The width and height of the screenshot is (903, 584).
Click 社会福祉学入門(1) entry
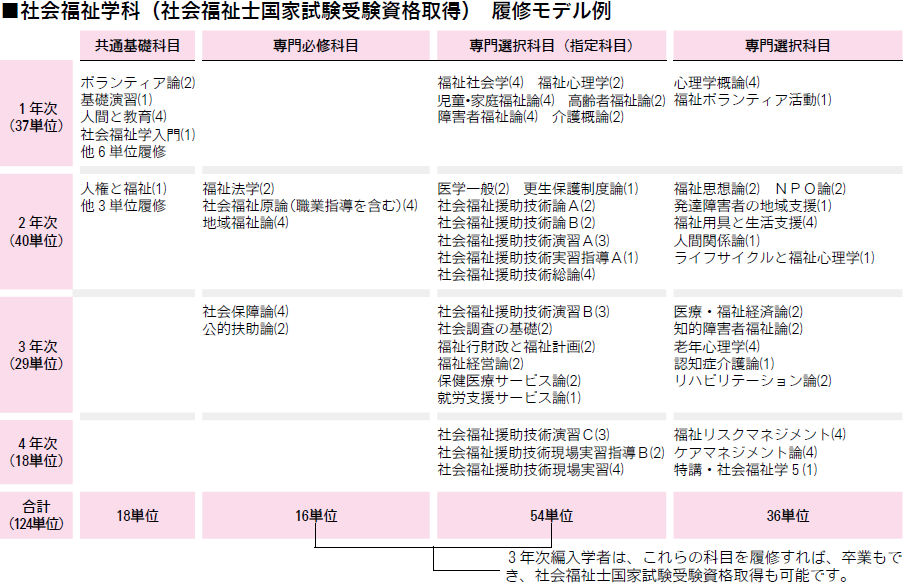click(138, 135)
